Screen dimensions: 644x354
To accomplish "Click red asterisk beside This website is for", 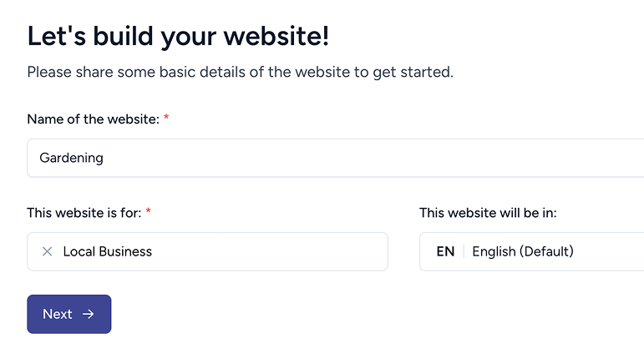I will (x=149, y=213).
